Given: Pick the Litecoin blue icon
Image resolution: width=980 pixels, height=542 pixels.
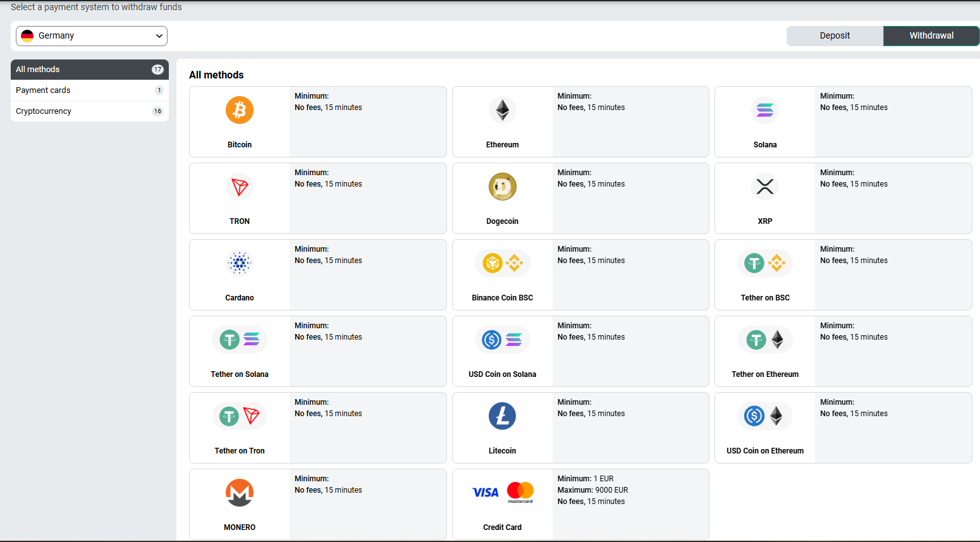Looking at the screenshot, I should click(x=502, y=416).
